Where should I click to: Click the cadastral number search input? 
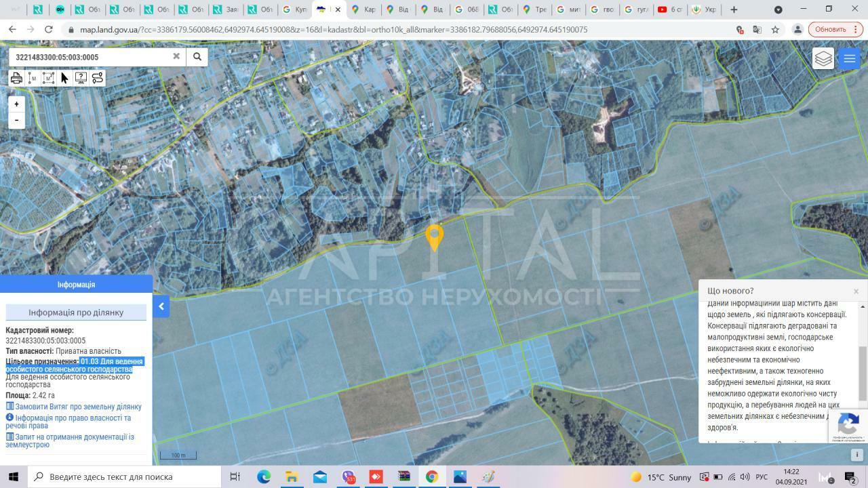pyautogui.click(x=88, y=57)
